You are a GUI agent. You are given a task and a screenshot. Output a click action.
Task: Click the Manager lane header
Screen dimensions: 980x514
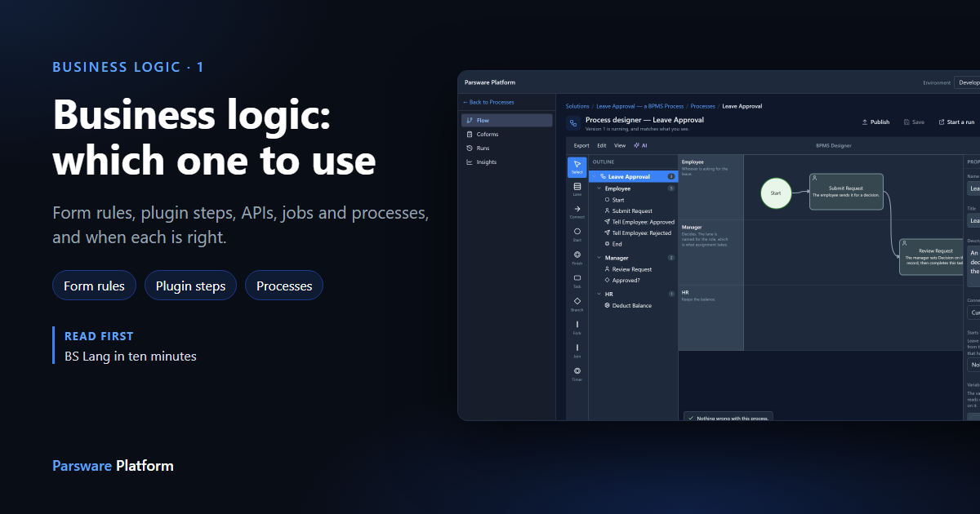710,252
